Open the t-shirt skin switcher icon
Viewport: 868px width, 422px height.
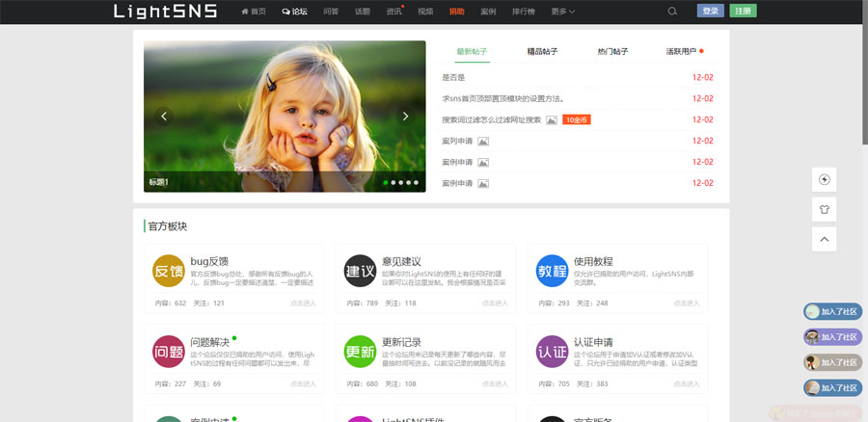click(x=825, y=210)
